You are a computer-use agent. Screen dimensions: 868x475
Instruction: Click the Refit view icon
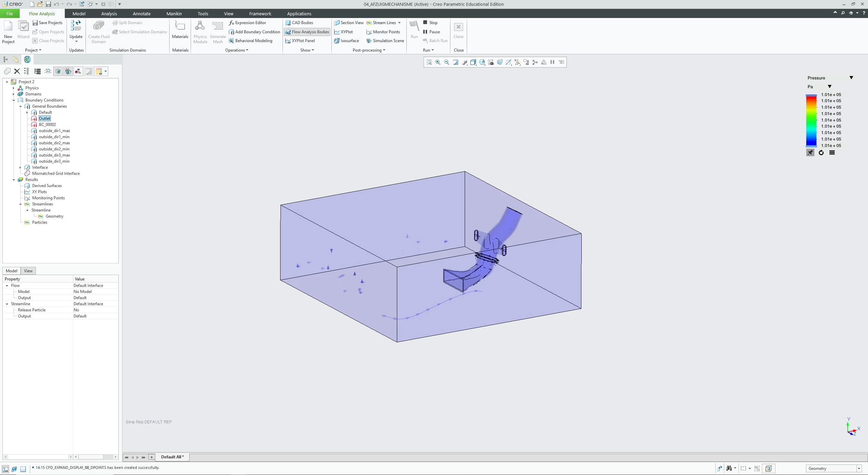[429, 62]
